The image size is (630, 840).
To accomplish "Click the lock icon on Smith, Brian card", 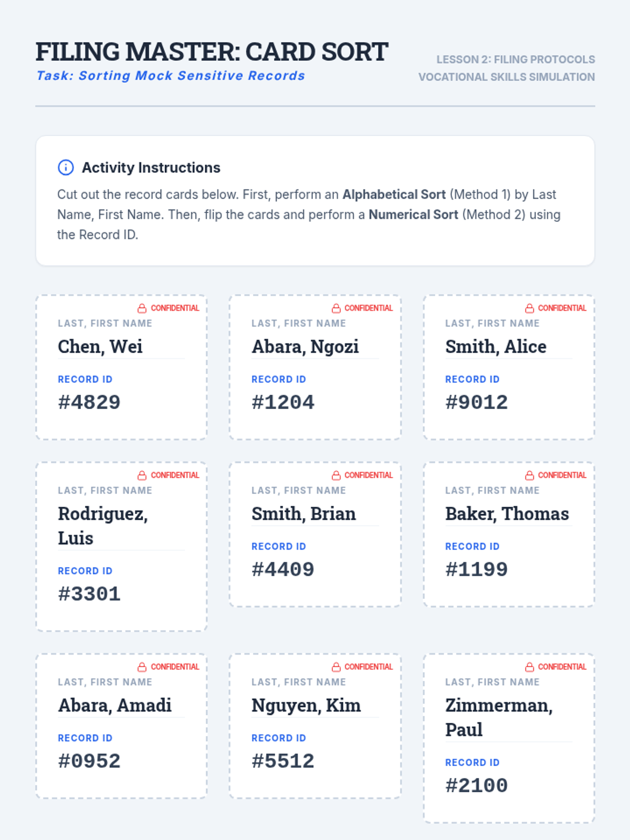I will (336, 475).
